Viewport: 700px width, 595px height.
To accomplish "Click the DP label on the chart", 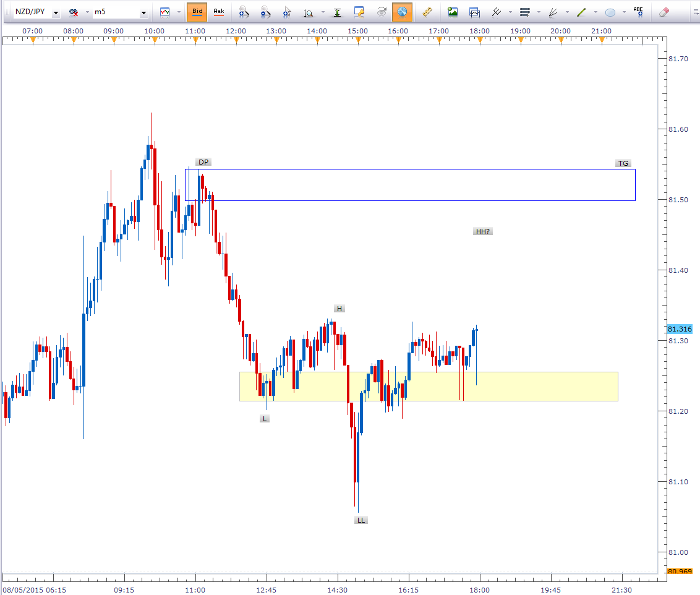I will pos(203,162).
